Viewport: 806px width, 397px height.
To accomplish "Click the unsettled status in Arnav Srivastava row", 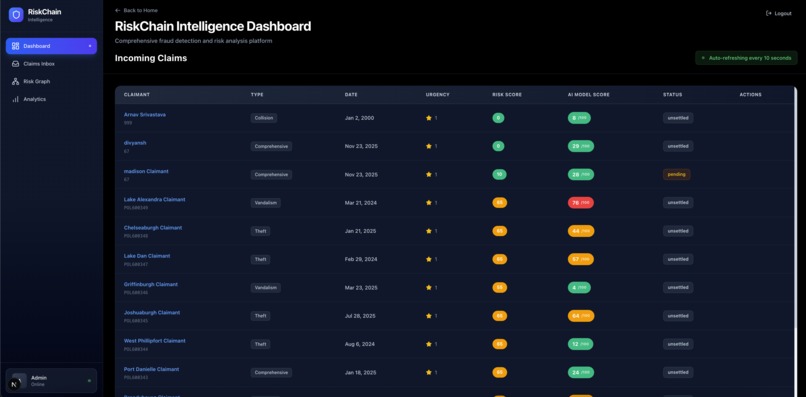I will (x=678, y=118).
